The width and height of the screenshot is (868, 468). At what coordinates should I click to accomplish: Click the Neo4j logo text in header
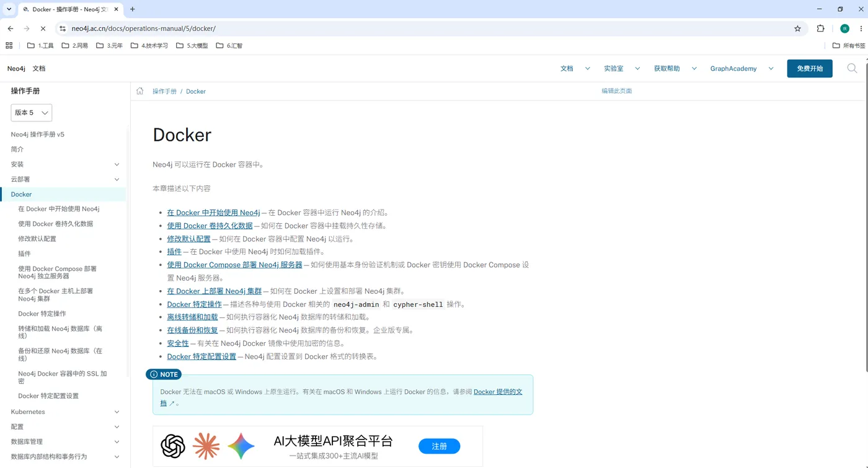click(16, 68)
